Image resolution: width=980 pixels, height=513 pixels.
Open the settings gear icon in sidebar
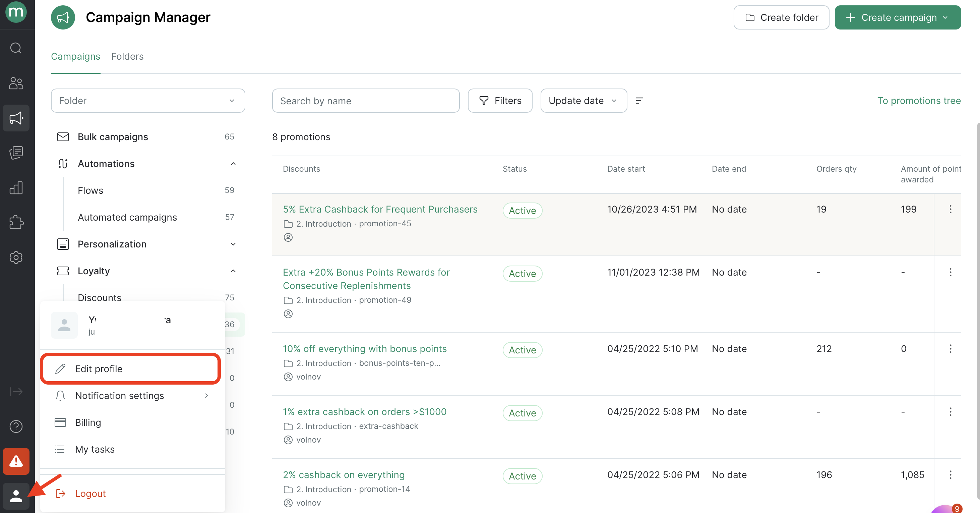pyautogui.click(x=16, y=258)
